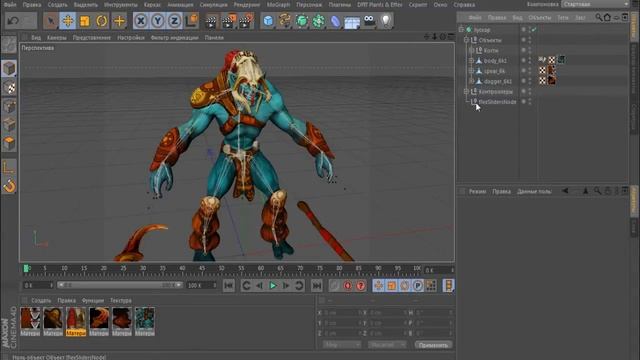Expand the body_skl node

coord(471,60)
